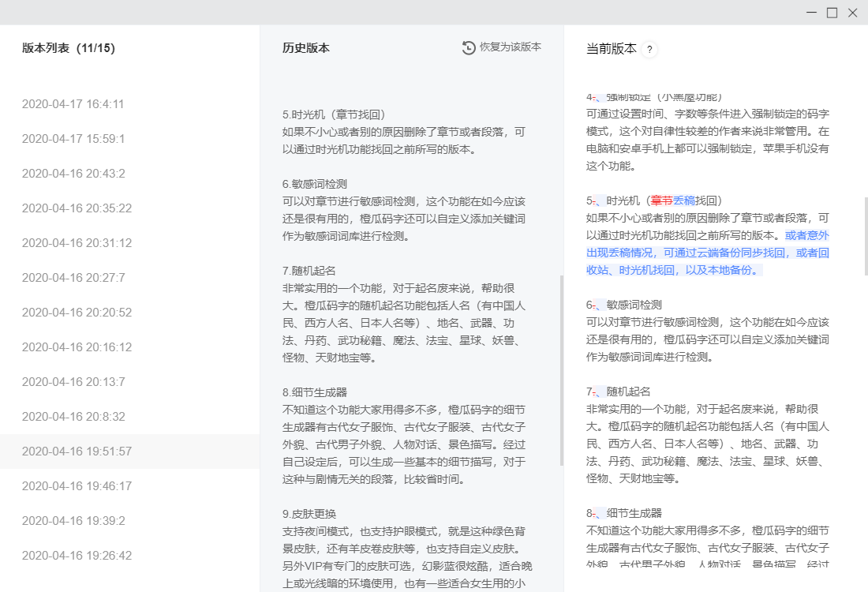Open the current version help question mark

coord(649,49)
